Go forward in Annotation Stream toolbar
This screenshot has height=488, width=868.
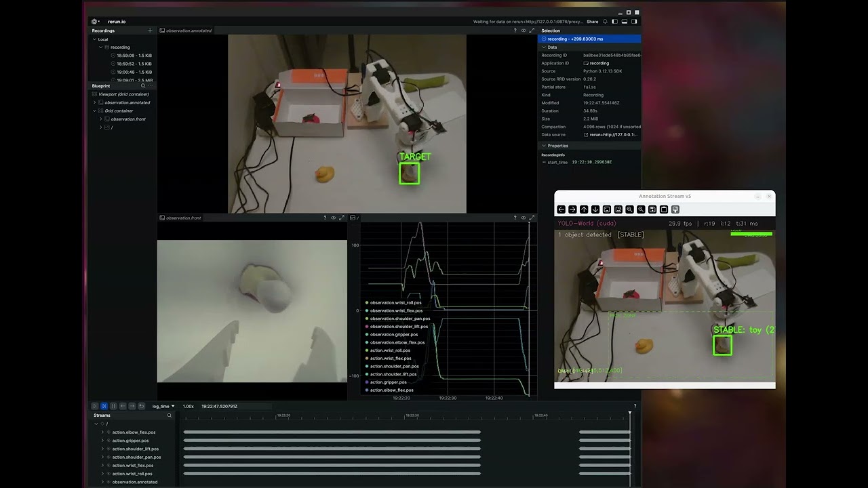coord(572,209)
